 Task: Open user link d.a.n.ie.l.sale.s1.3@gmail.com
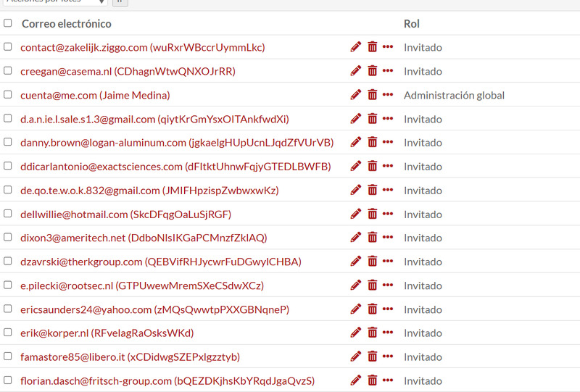point(154,119)
